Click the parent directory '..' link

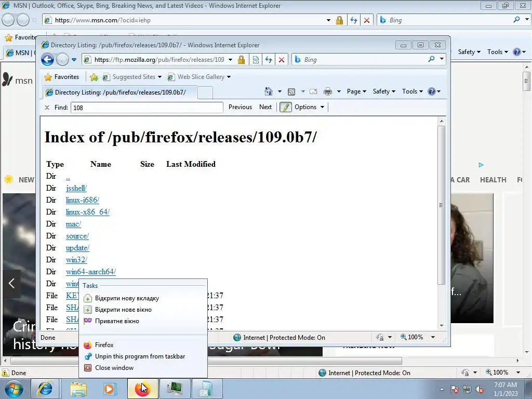point(68,177)
